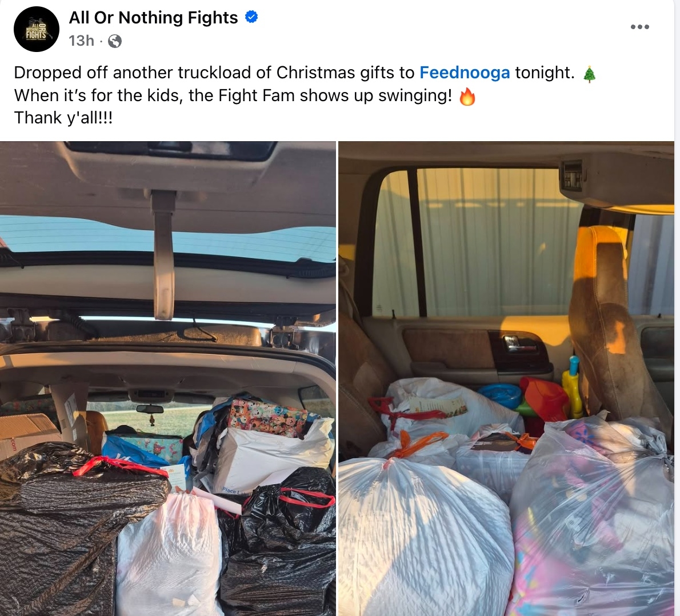The height and width of the screenshot is (616, 680).
Task: Click the cartoon-wrapped gift box in left photo
Action: (x=267, y=417)
